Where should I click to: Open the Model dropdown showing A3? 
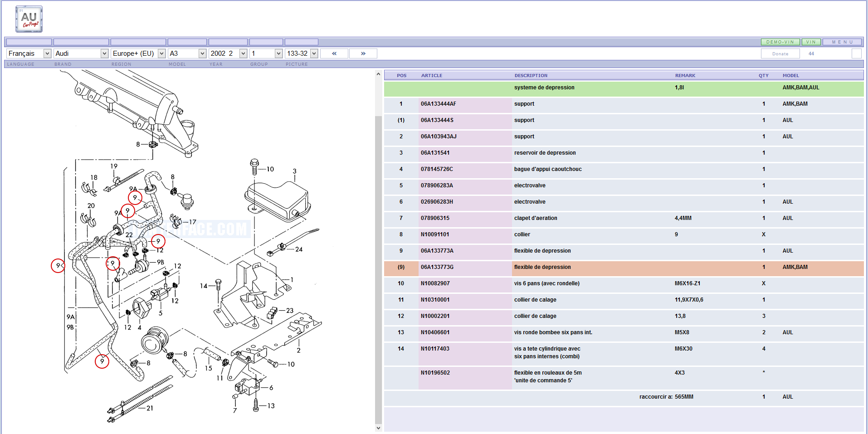tap(187, 54)
